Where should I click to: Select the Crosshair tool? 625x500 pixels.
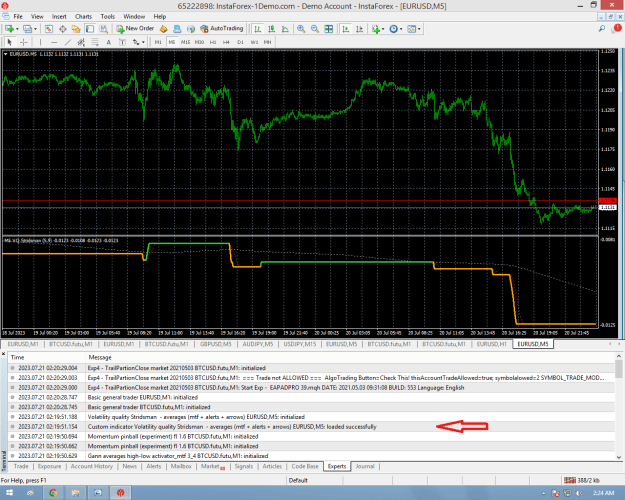click(24, 42)
